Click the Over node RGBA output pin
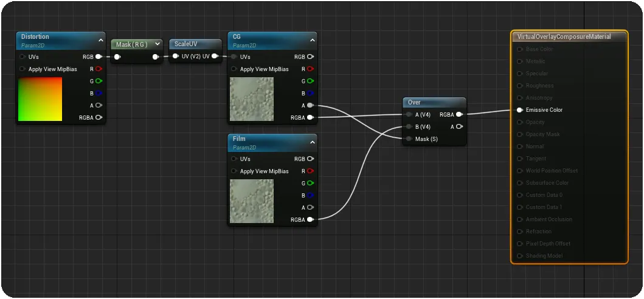The width and height of the screenshot is (644, 299). pos(459,115)
